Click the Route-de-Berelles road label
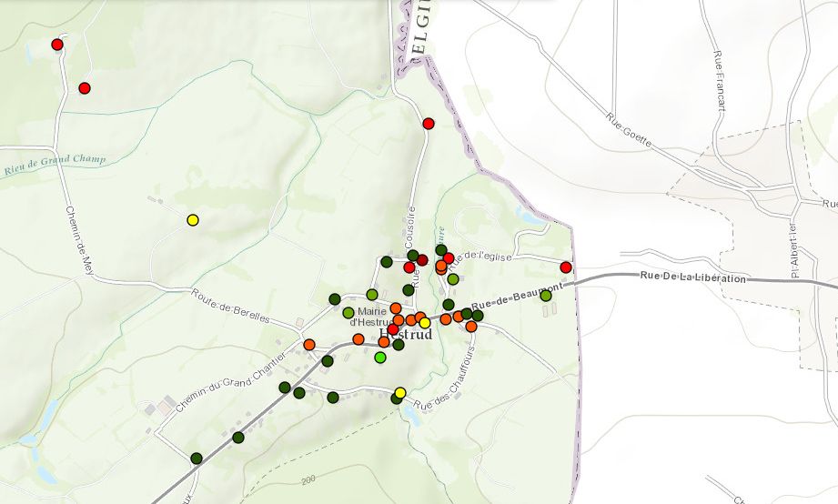Viewport: 838px width, 504px height. coord(231,306)
